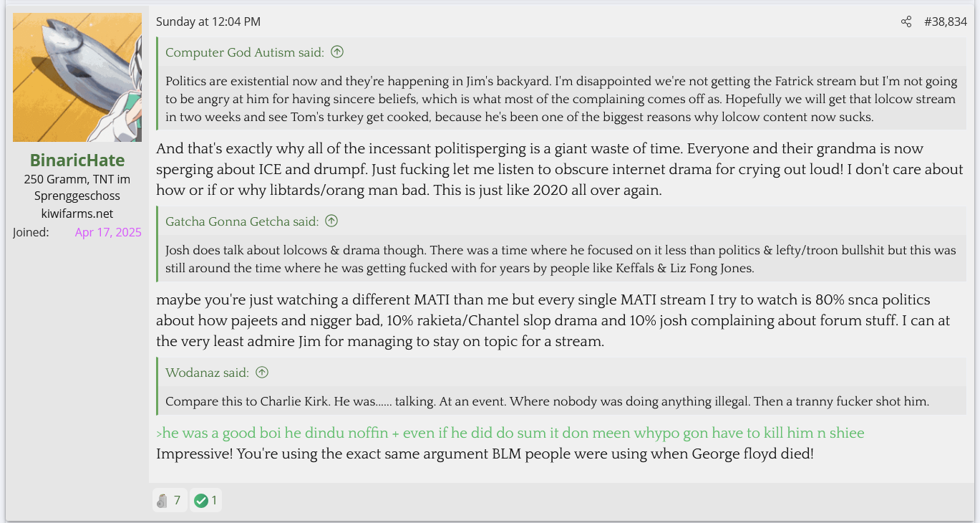The width and height of the screenshot is (980, 523).
Task: Click "Gatcha Gonna Getcha said:" quote header
Action: 242,221
